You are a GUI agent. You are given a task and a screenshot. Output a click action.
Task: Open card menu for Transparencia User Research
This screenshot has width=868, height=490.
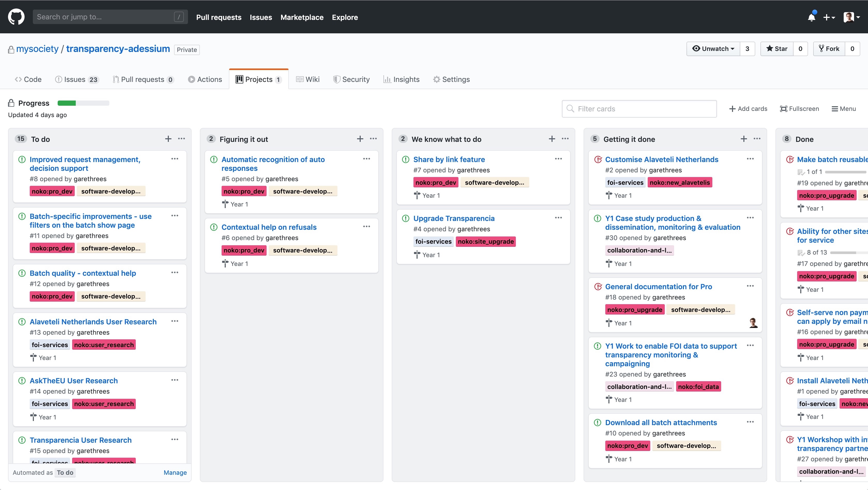[x=175, y=440]
